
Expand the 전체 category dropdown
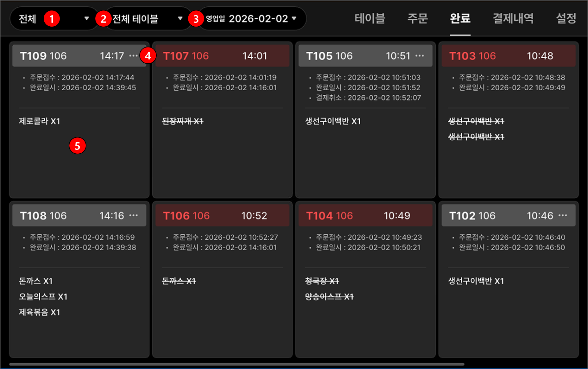54,19
